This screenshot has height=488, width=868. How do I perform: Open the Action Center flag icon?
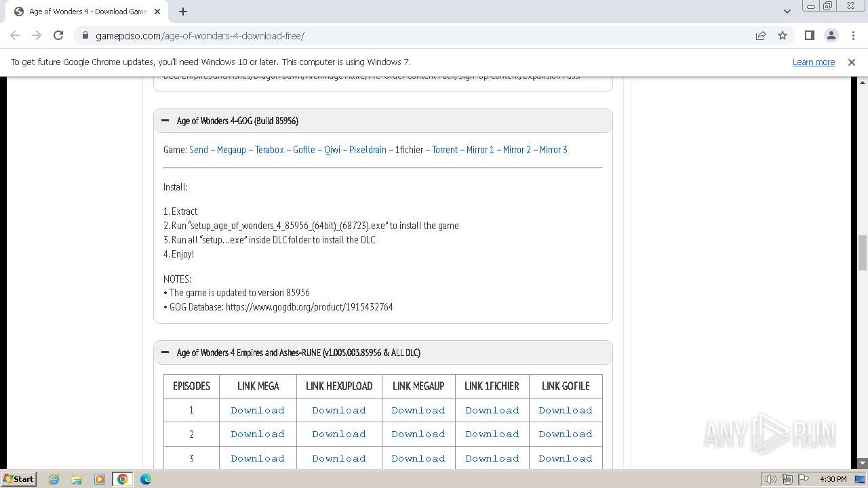(x=804, y=479)
